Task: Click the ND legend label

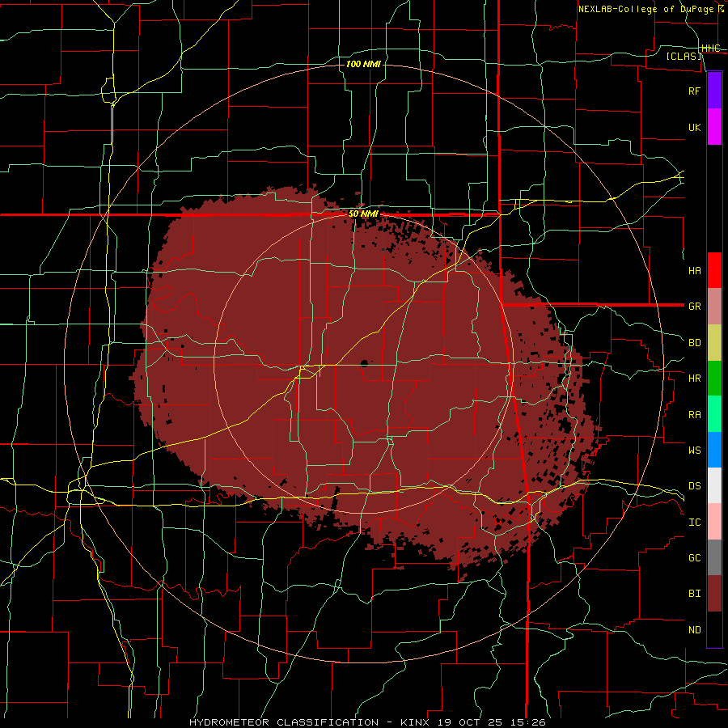Action: pos(694,629)
